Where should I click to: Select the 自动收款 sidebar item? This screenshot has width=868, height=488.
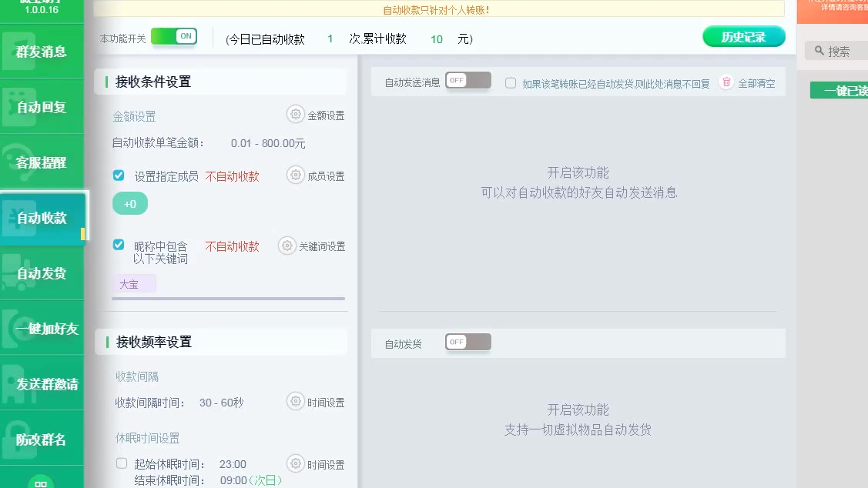point(43,218)
